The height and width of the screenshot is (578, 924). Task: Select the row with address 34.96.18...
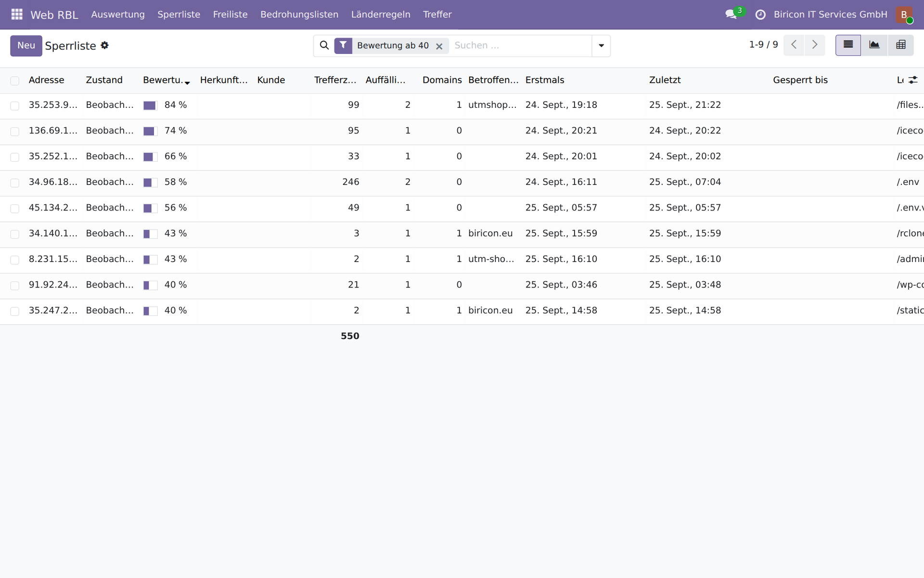(15, 183)
